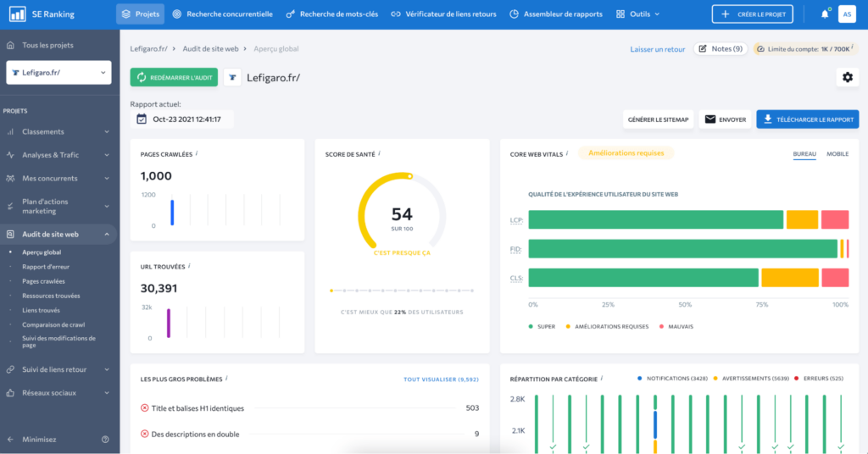Click the help question mark icon
This screenshot has width=868, height=454.
(105, 439)
